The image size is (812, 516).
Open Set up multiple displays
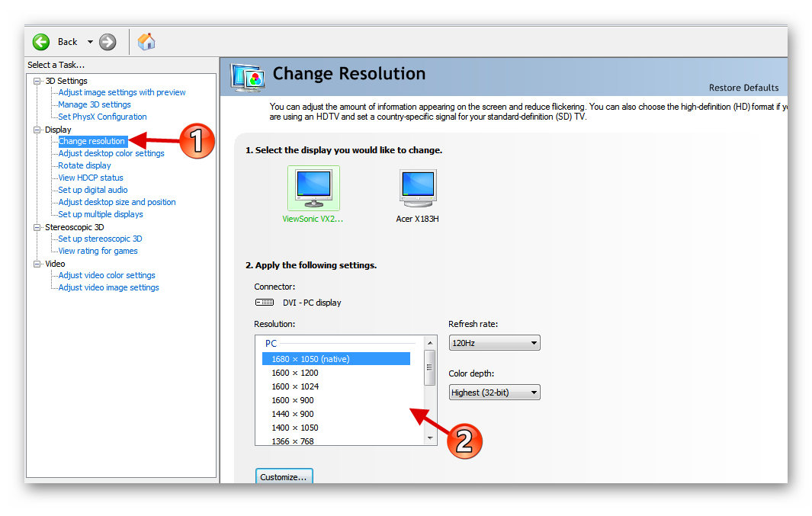coord(101,214)
